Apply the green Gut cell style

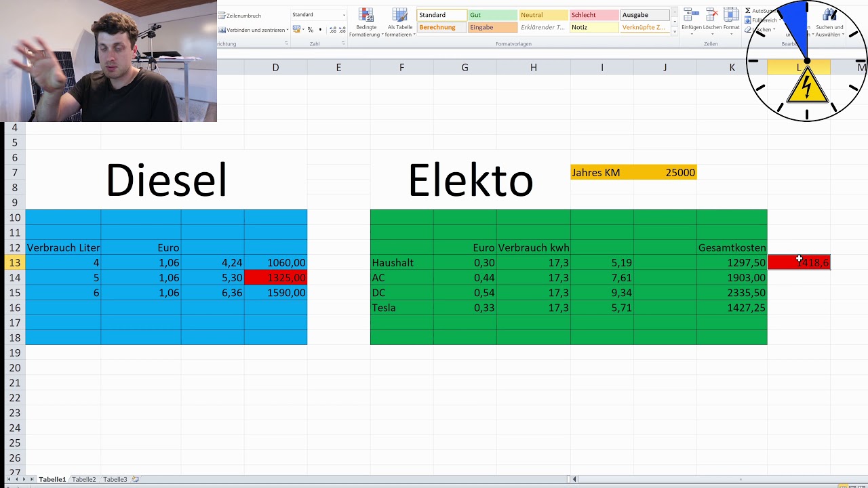click(492, 15)
